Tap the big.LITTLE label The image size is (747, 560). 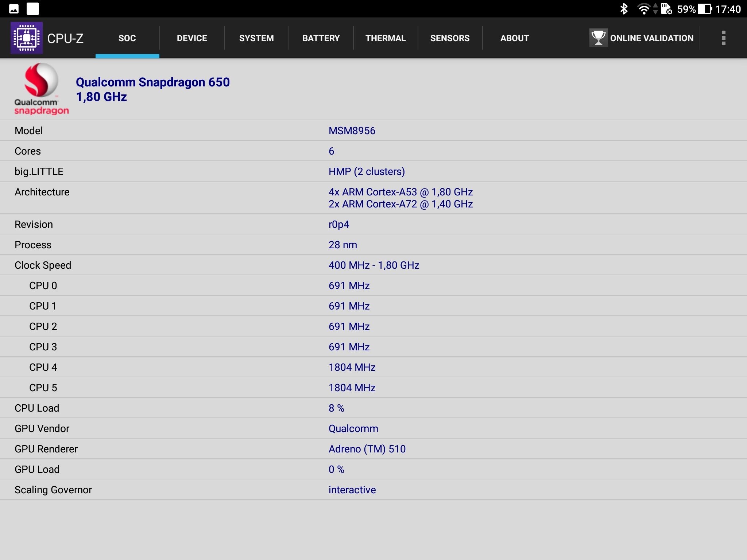pyautogui.click(x=39, y=171)
